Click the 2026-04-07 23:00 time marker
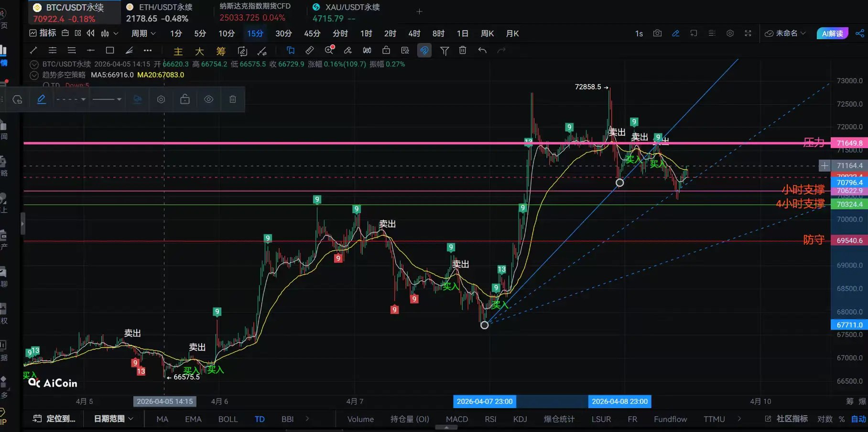The height and width of the screenshot is (432, 868). coord(485,401)
